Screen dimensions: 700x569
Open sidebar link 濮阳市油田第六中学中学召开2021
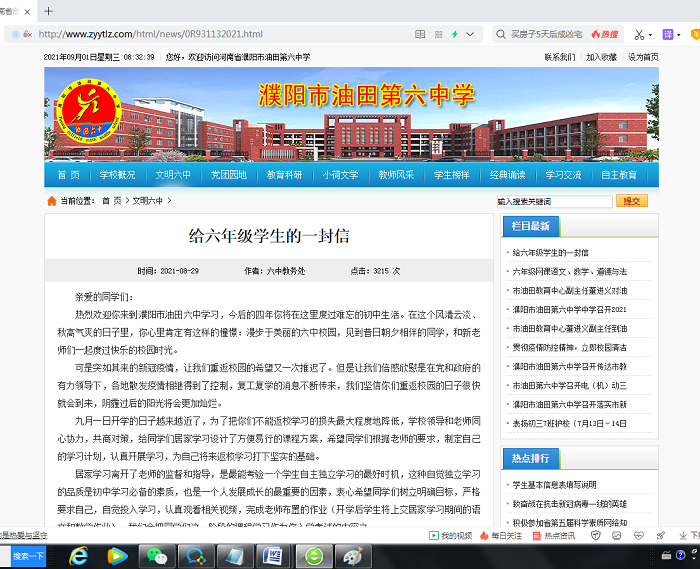570,309
